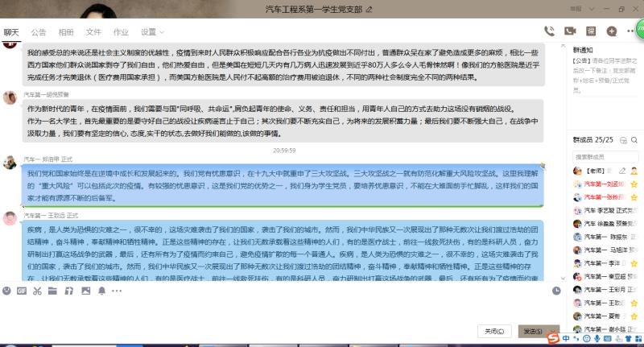Start a group voice call

(549, 31)
